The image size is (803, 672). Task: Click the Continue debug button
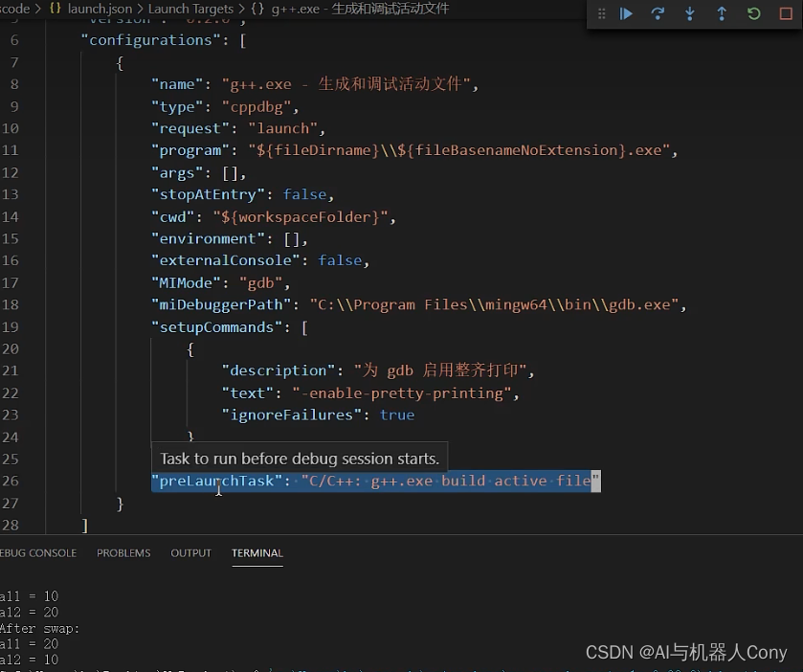626,13
